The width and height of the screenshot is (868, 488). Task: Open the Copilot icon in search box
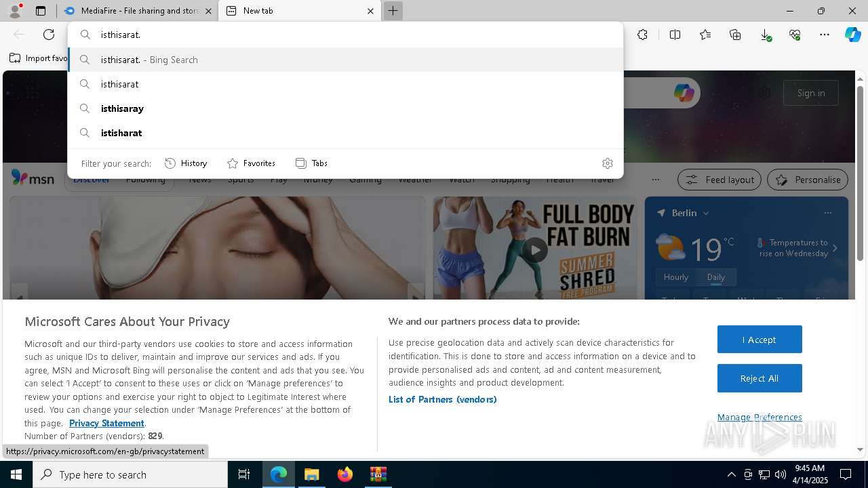click(684, 93)
